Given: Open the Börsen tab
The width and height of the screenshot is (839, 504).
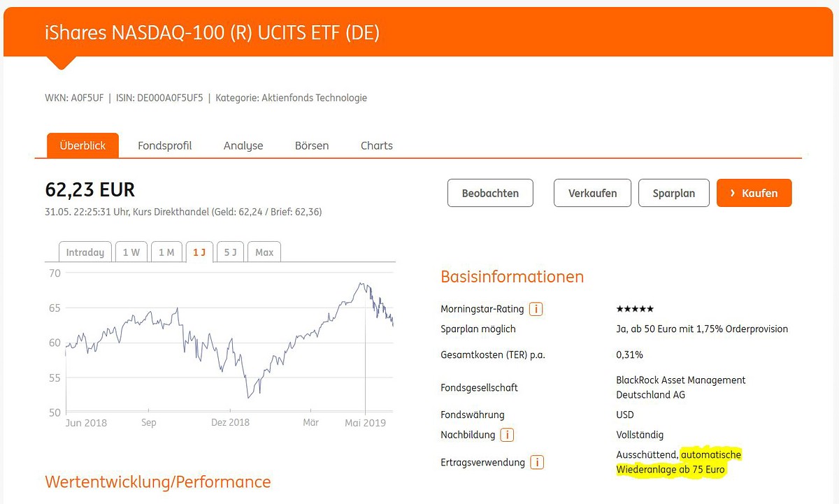Looking at the screenshot, I should point(312,145).
